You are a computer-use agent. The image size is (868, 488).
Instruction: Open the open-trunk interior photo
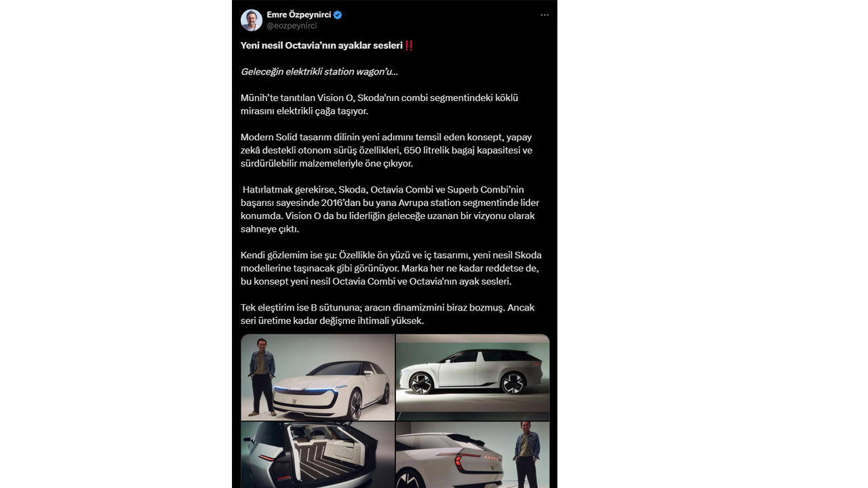[317, 455]
